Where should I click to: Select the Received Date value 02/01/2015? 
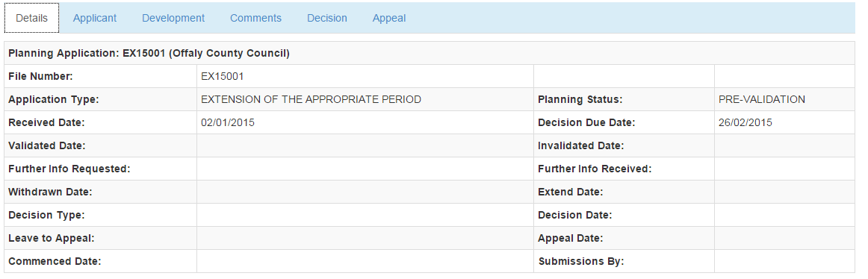click(x=228, y=122)
